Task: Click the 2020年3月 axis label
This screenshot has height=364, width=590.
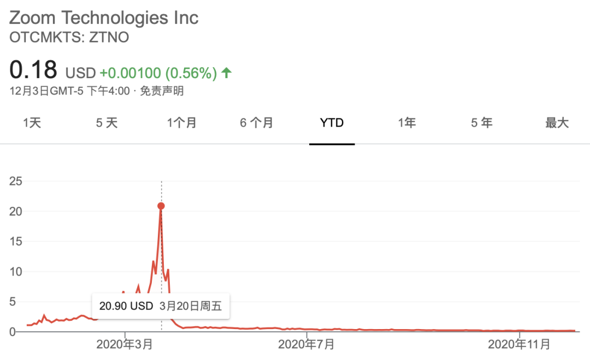Action: pos(125,344)
